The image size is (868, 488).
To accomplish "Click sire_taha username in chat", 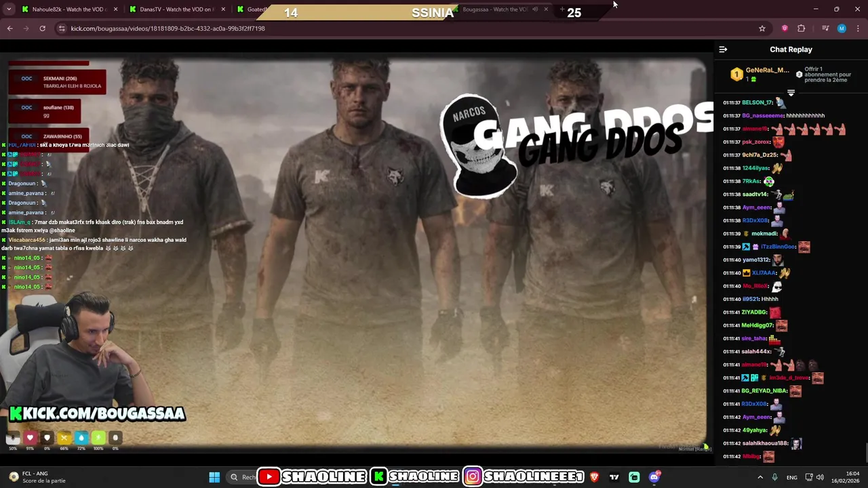I will pyautogui.click(x=754, y=338).
